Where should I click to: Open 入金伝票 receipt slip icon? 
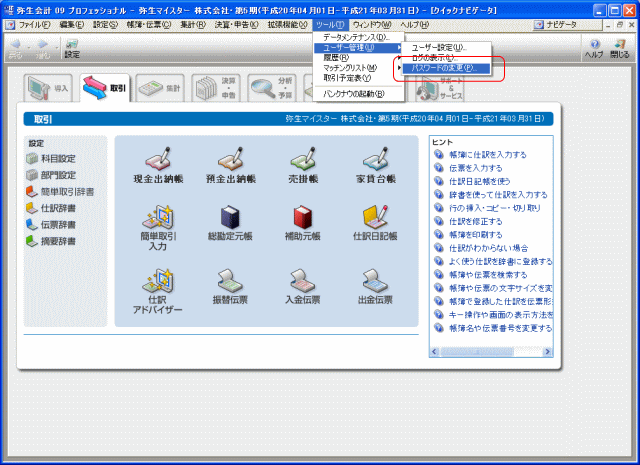302,287
